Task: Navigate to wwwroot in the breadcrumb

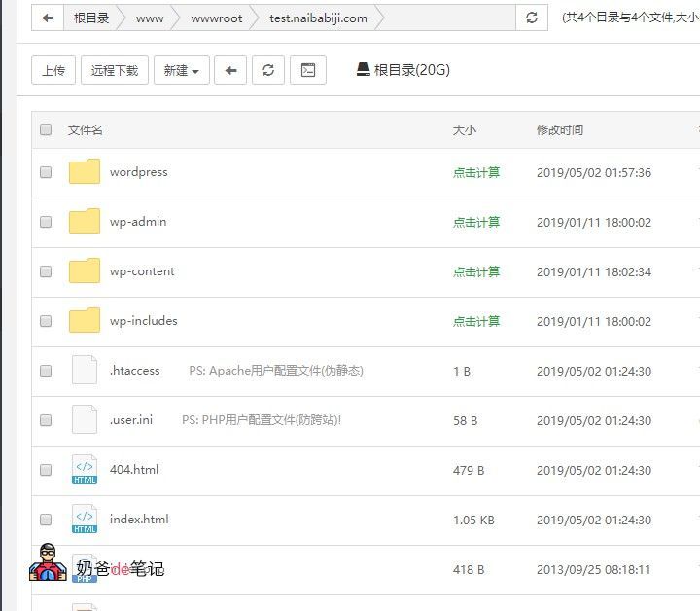Action: 217,18
